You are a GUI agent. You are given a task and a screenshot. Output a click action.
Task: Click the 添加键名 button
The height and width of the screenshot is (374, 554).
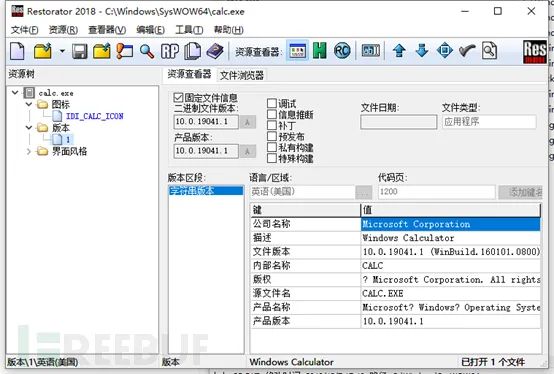tap(521, 192)
